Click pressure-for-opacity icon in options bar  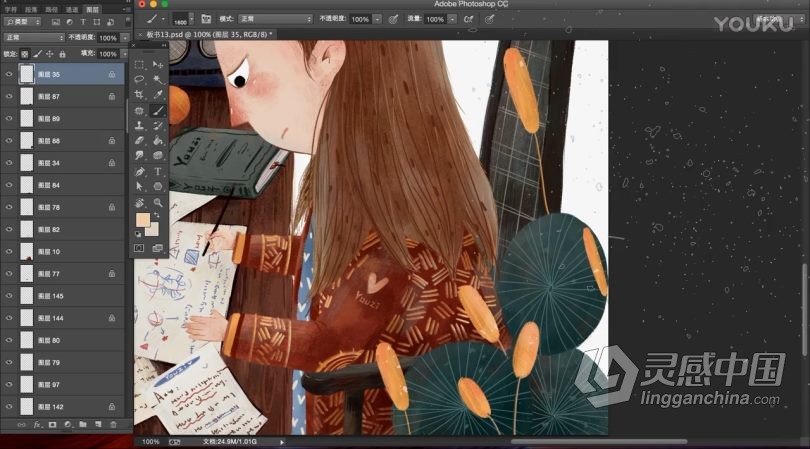393,19
